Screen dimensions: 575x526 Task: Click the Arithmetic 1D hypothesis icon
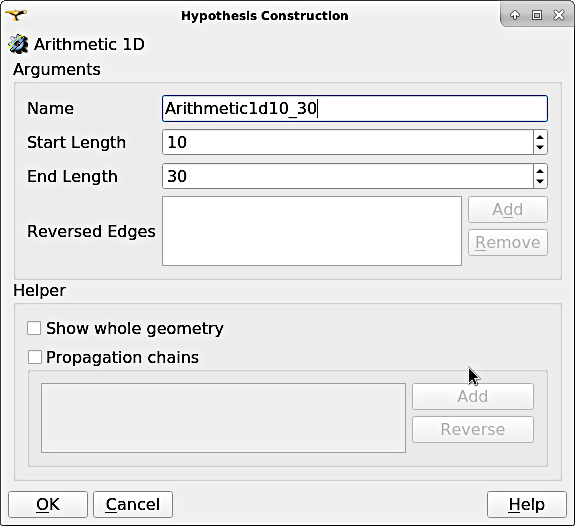click(x=18, y=44)
